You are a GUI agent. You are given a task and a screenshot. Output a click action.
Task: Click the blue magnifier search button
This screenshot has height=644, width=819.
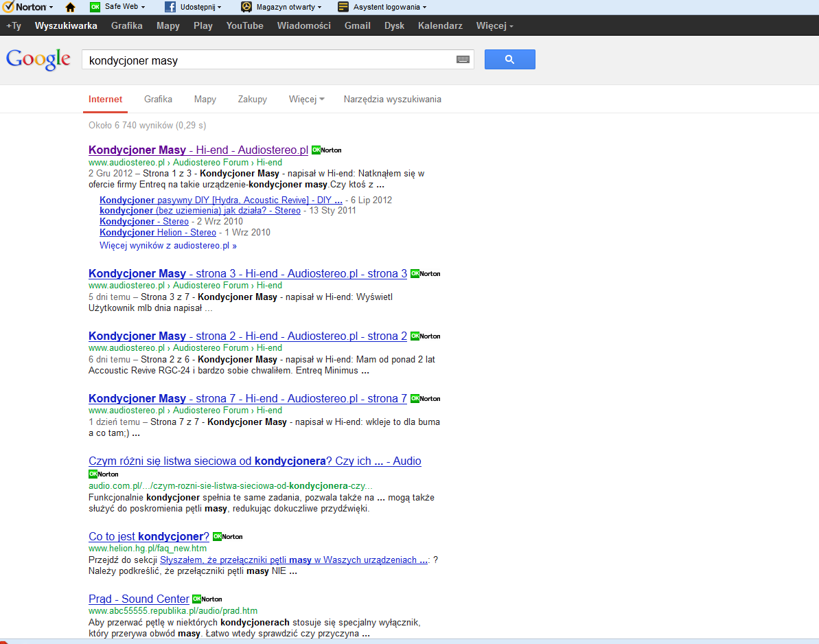coord(510,60)
